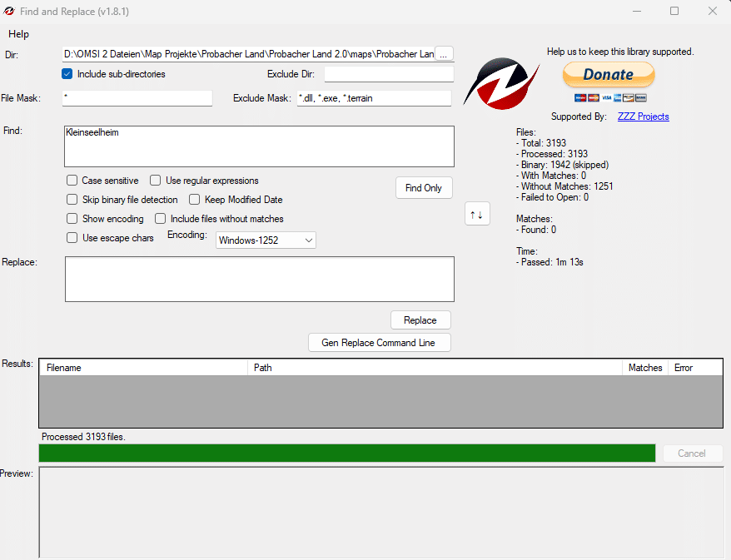Image resolution: width=731 pixels, height=560 pixels.
Task: Click the payment card icons under Donate
Action: pyautogui.click(x=610, y=97)
